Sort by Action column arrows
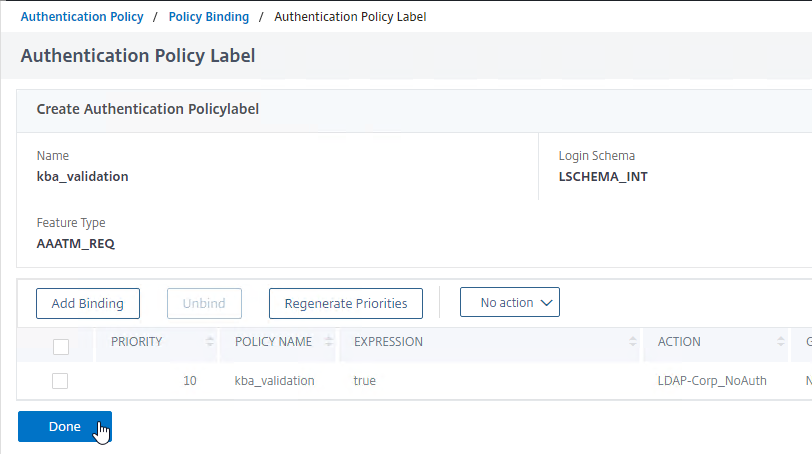The image size is (812, 454). pos(780,342)
